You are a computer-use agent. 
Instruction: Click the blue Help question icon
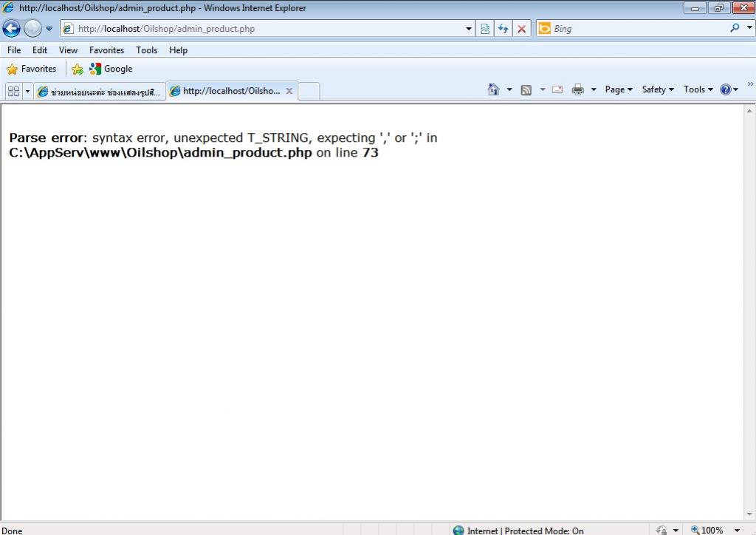[x=726, y=89]
